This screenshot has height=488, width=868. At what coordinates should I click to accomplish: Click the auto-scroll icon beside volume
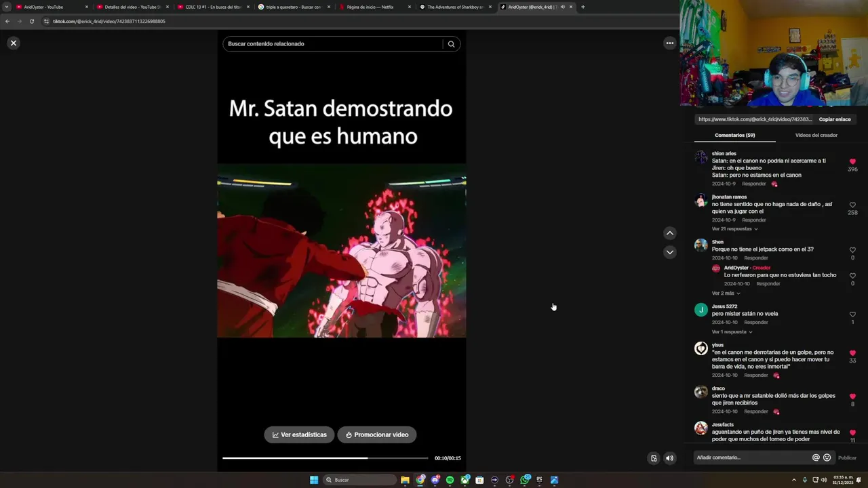click(654, 458)
